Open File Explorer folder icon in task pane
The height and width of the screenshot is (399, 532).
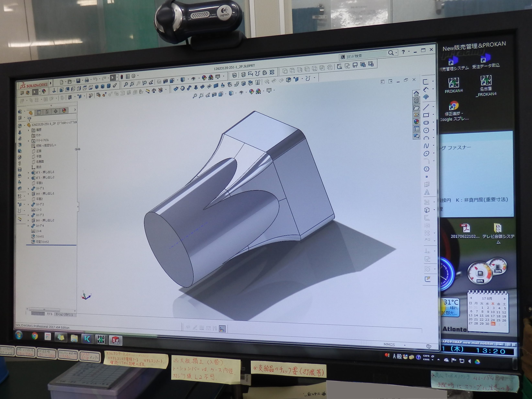click(416, 108)
